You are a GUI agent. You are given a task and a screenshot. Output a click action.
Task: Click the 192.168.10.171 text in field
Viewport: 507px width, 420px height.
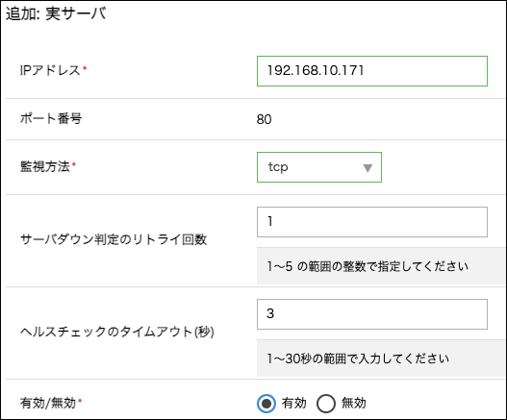[x=316, y=71]
